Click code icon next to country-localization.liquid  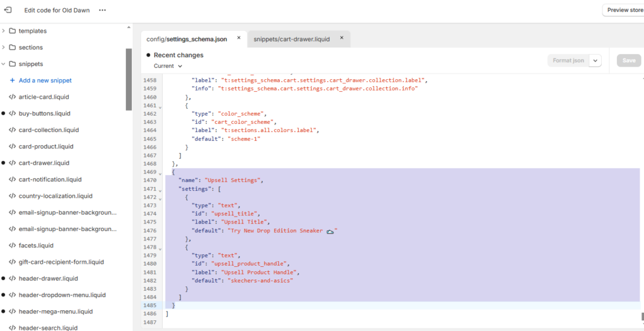(x=13, y=195)
